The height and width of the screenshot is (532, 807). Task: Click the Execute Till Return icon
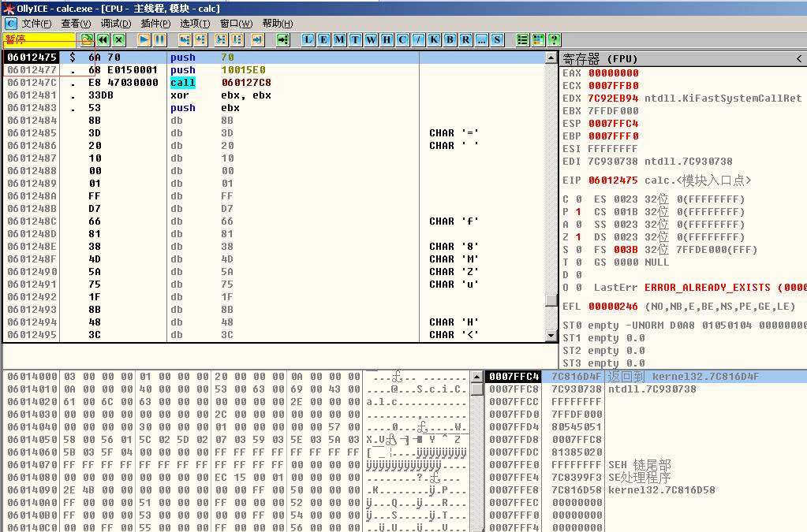pyautogui.click(x=257, y=39)
